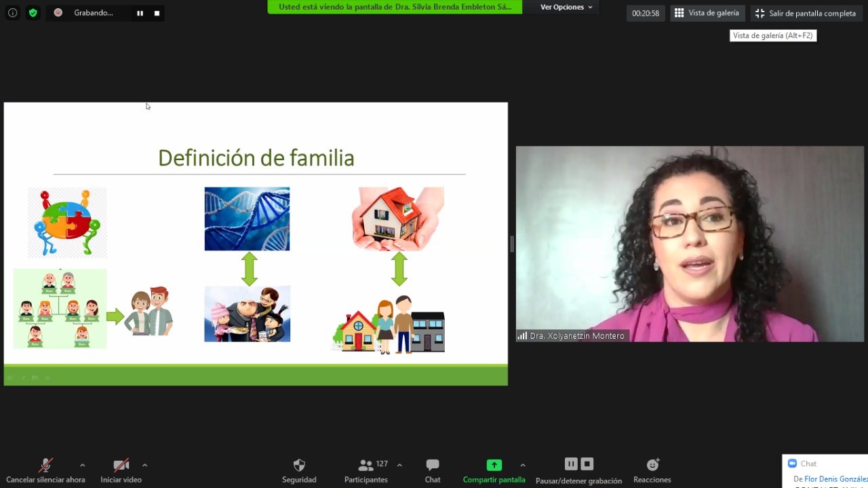Expand audio options next to the microphone
The image size is (868, 488).
pyautogui.click(x=82, y=466)
